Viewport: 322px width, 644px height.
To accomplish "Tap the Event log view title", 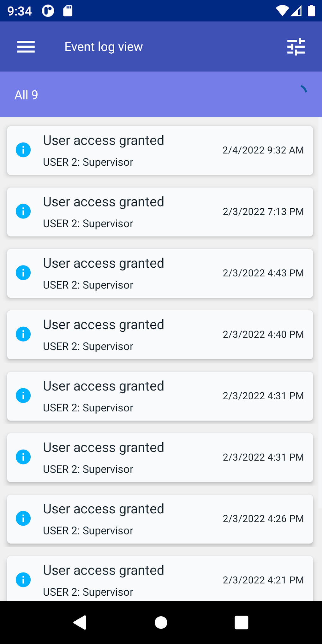I will point(104,47).
